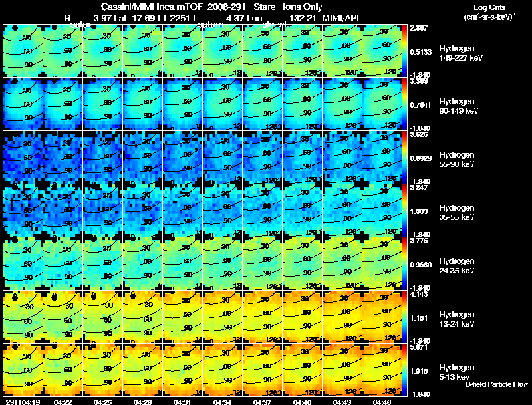Screen dimensions: 532x405
Task: Click the time label 04:28
Action: click(x=142, y=402)
